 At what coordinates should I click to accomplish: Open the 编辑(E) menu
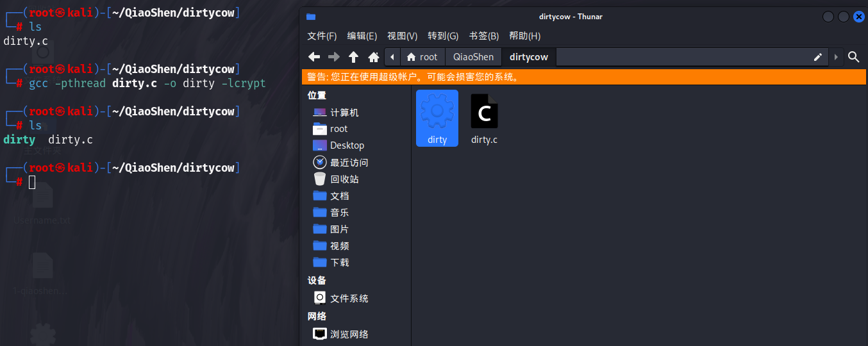[x=362, y=36]
